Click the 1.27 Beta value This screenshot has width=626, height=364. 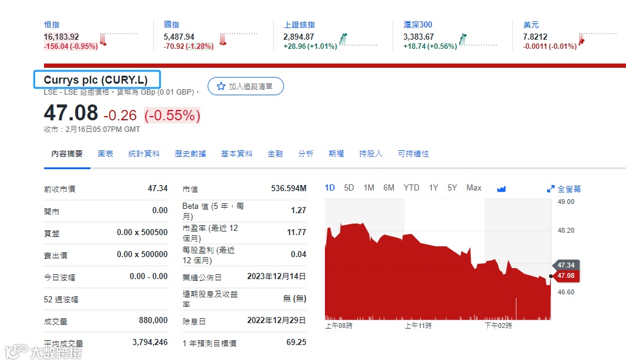[298, 210]
